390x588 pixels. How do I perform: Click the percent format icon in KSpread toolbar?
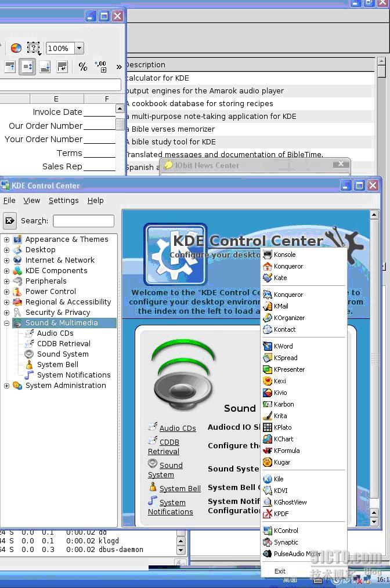coord(83,67)
